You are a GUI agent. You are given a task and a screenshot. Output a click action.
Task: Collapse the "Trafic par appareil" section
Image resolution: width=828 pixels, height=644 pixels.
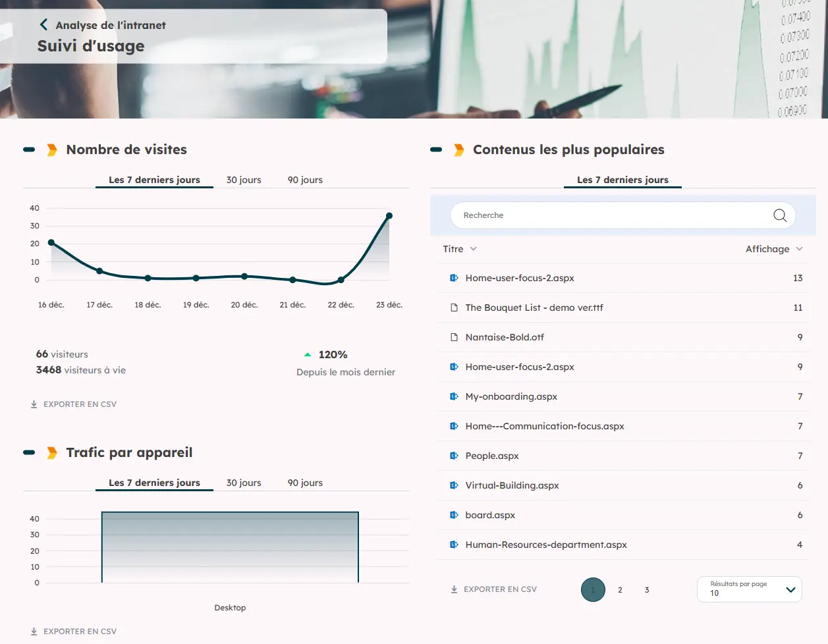28,452
